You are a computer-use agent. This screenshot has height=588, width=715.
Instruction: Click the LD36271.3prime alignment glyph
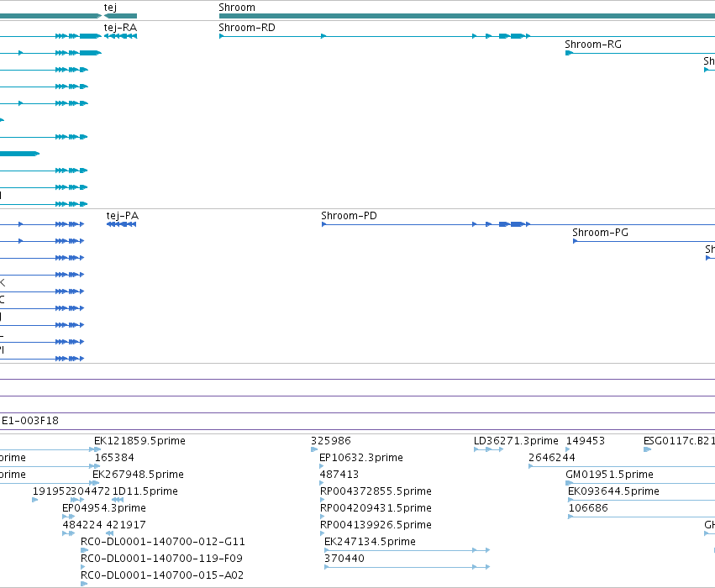click(488, 449)
